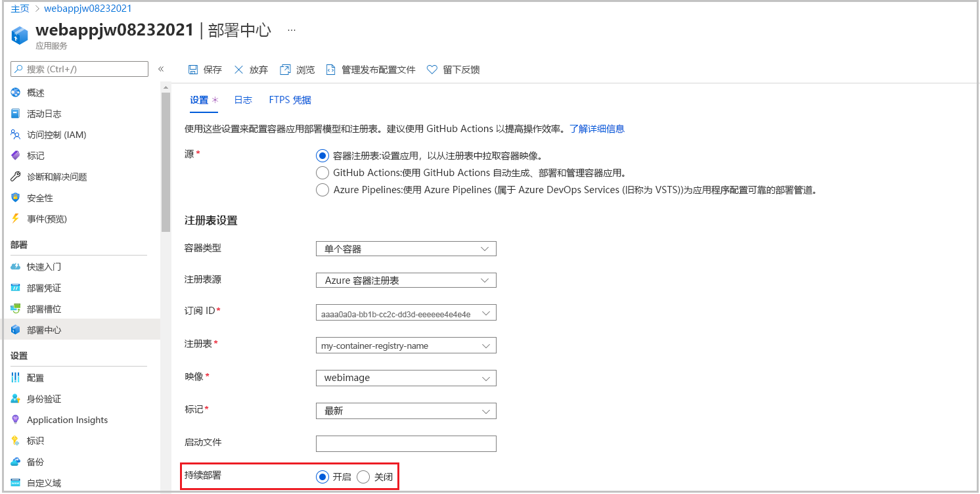This screenshot has height=494, width=980.
Task: Click the Browse (浏览) external link icon
Action: pos(285,70)
